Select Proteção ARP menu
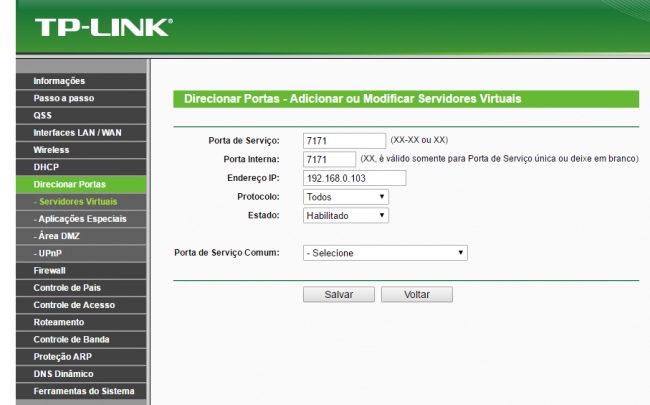The image size is (650, 405). [x=81, y=356]
